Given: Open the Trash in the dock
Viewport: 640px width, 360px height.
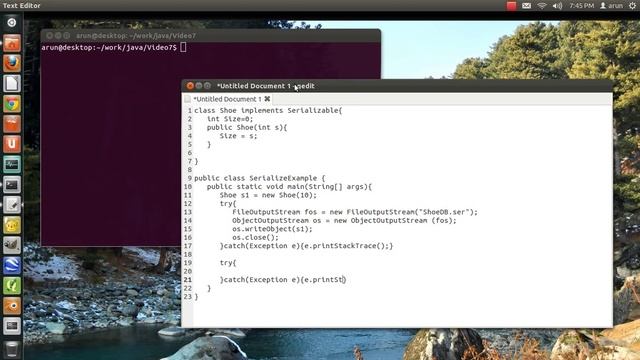Looking at the screenshot, I should pyautogui.click(x=12, y=349).
